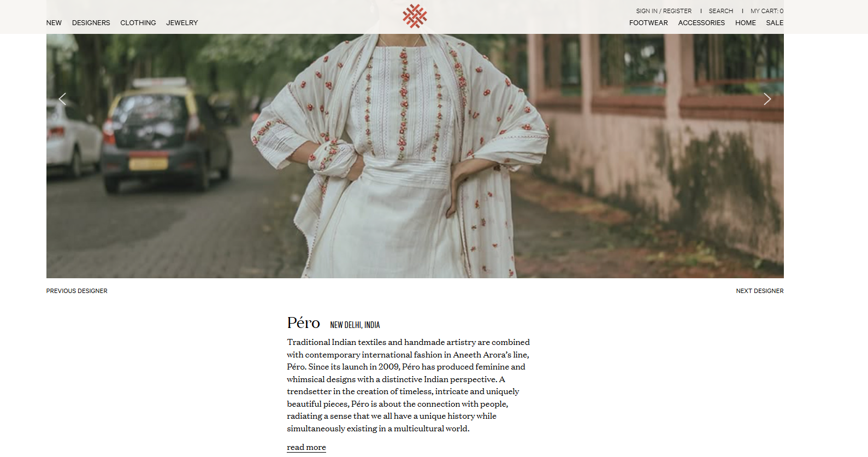Open the CLOTHING category
This screenshot has width=868, height=457.
point(138,23)
